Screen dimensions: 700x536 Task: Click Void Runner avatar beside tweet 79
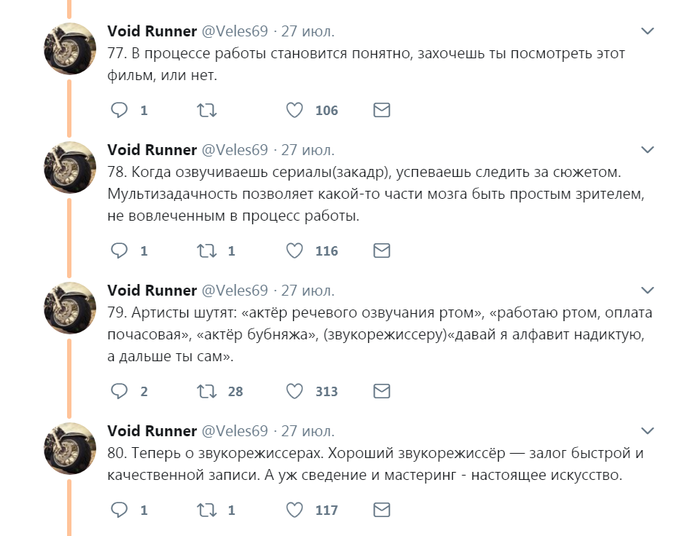click(x=70, y=308)
